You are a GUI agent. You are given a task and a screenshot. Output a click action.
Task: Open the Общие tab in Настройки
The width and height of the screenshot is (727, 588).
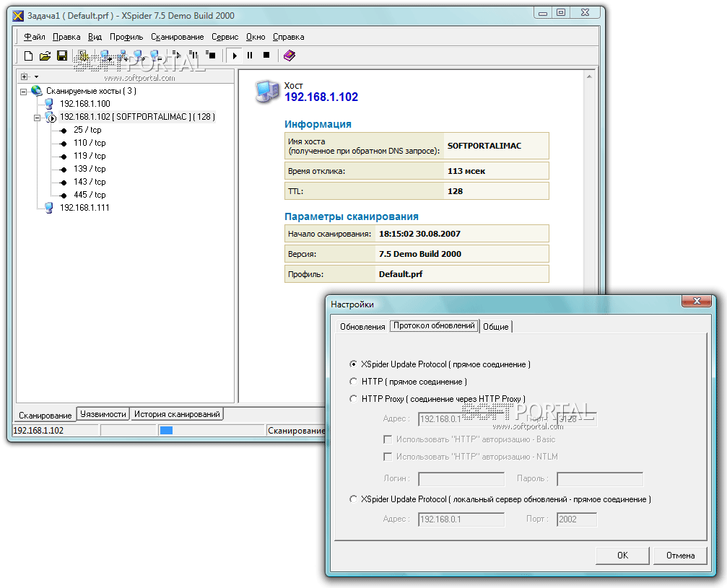496,327
